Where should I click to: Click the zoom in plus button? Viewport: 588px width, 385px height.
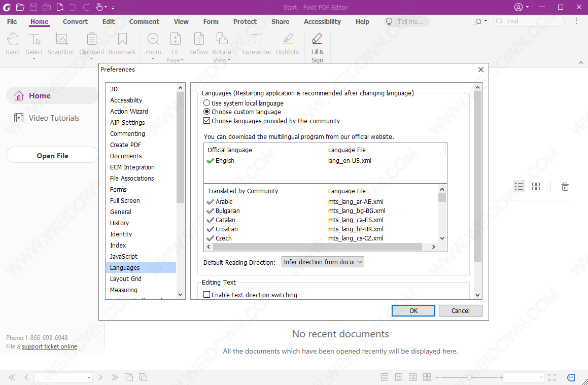coord(501,377)
